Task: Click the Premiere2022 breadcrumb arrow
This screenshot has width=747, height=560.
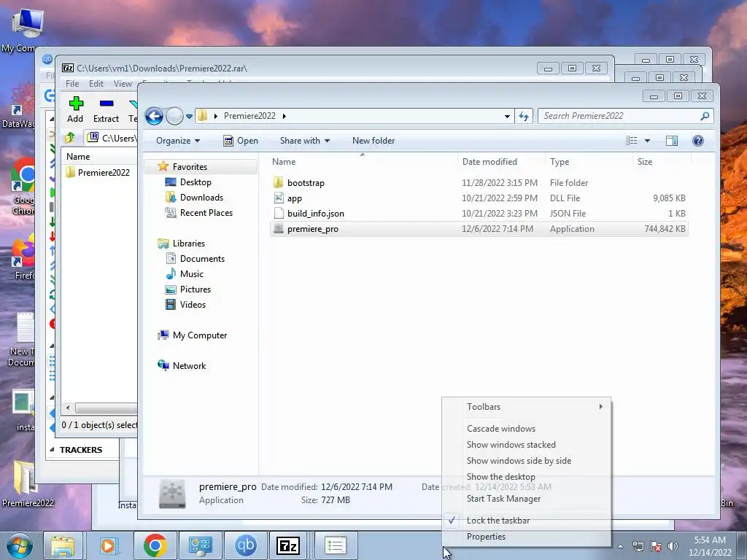Action: pos(284,116)
